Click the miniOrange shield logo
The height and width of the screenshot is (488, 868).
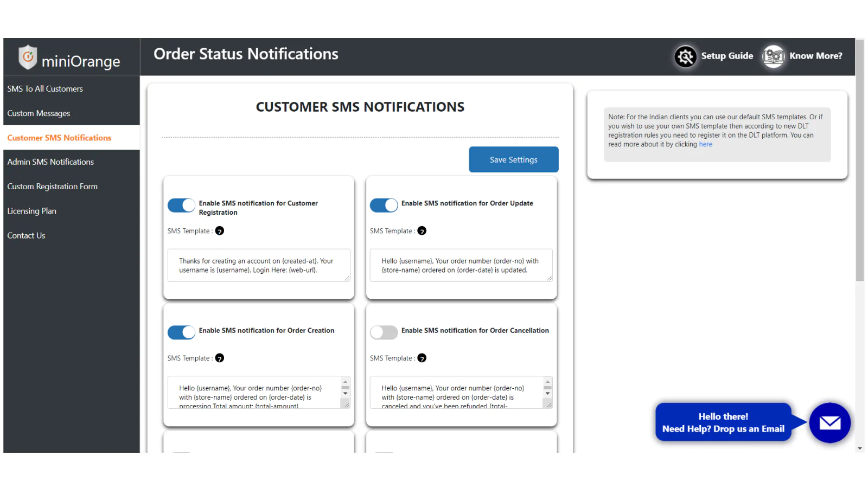click(28, 57)
